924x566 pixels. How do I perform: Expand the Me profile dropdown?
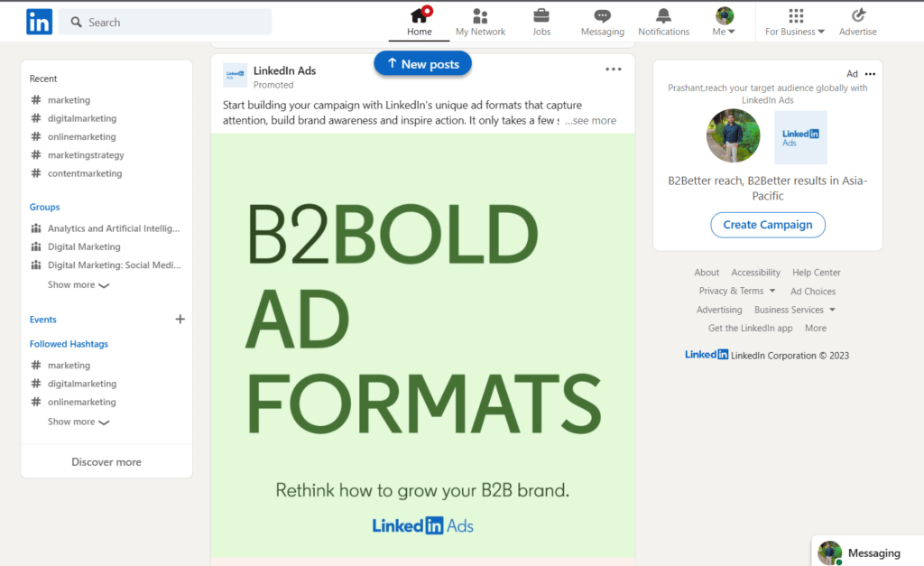724,22
